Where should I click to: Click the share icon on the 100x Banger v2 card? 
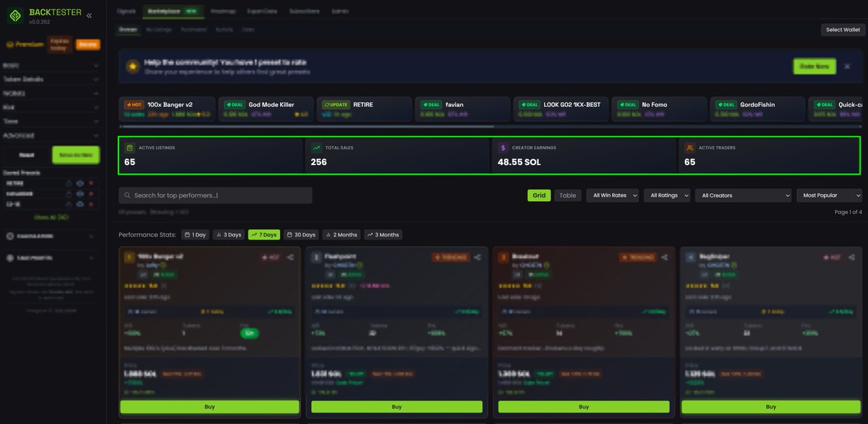pyautogui.click(x=289, y=256)
